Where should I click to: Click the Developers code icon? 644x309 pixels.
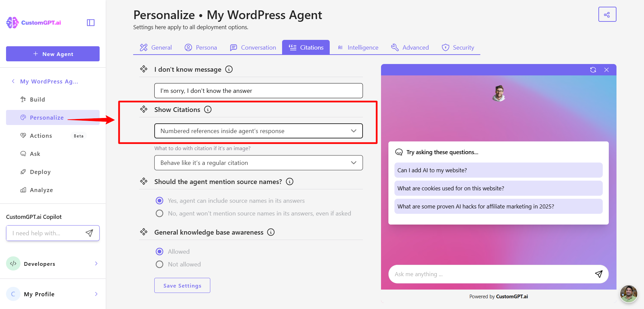(13, 264)
